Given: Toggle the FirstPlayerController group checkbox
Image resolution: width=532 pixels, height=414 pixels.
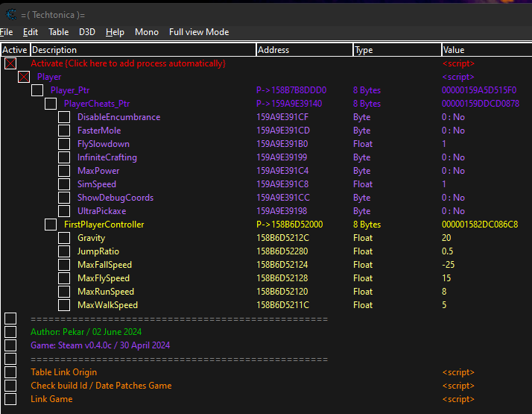Looking at the screenshot, I should (x=51, y=225).
